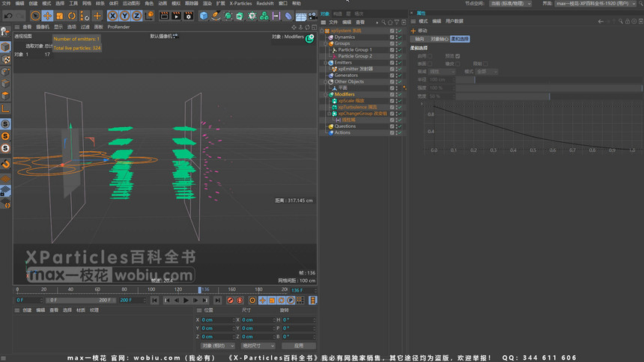
Task: Activate the Scale tool in the toolbar
Action: [x=60, y=16]
